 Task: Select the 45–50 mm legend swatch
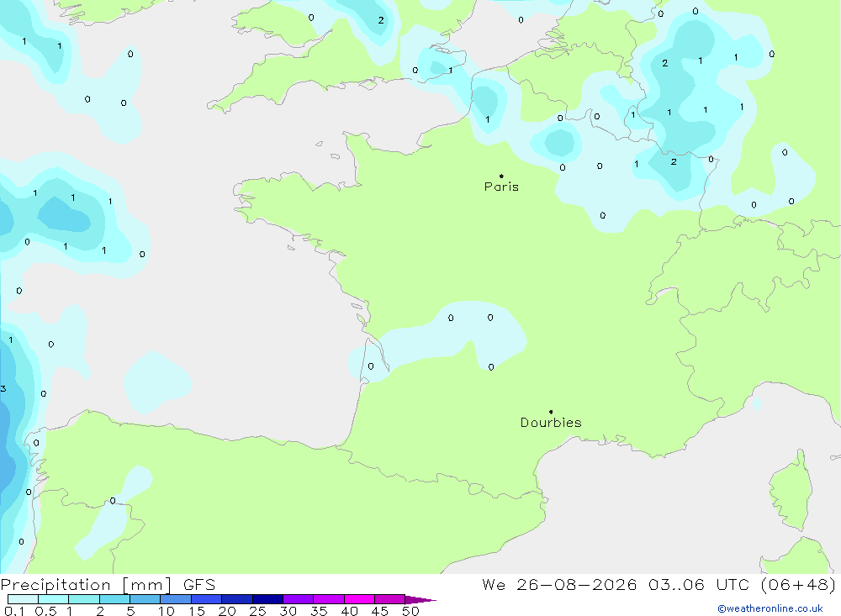389,599
